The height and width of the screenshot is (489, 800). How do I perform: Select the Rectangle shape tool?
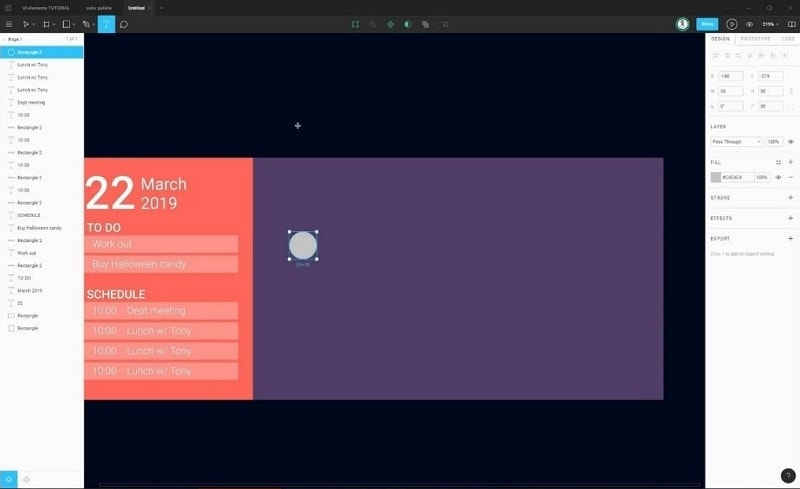click(66, 24)
